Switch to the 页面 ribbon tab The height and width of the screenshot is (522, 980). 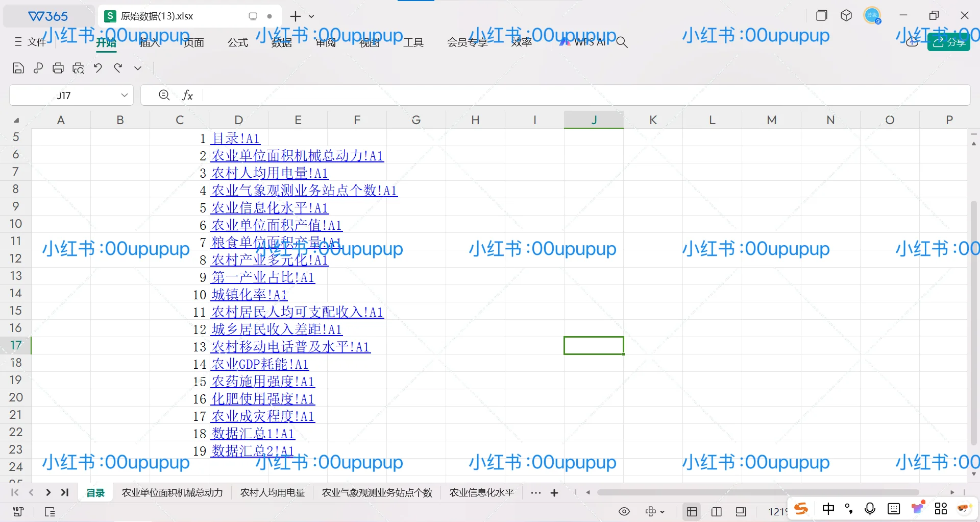click(x=194, y=42)
